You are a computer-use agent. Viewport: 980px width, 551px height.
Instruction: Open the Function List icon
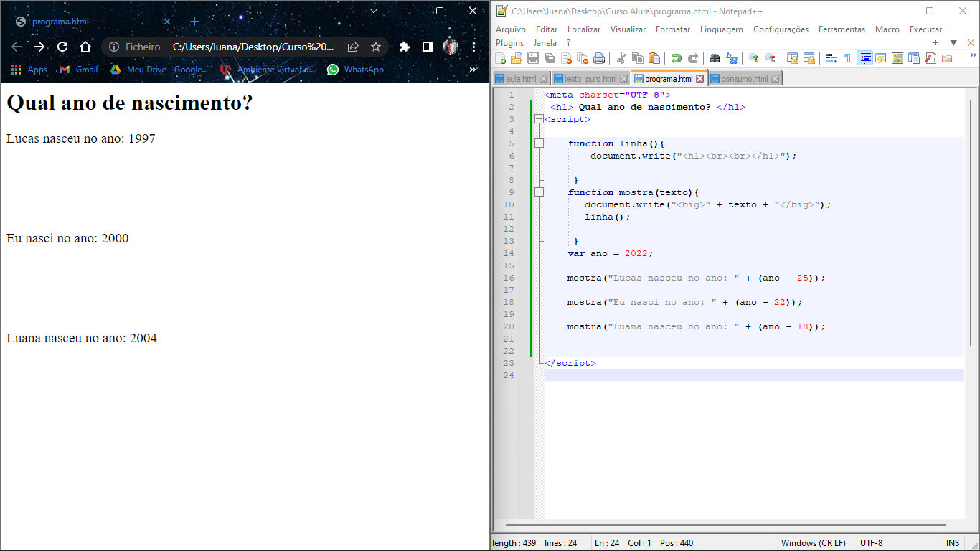coord(930,58)
